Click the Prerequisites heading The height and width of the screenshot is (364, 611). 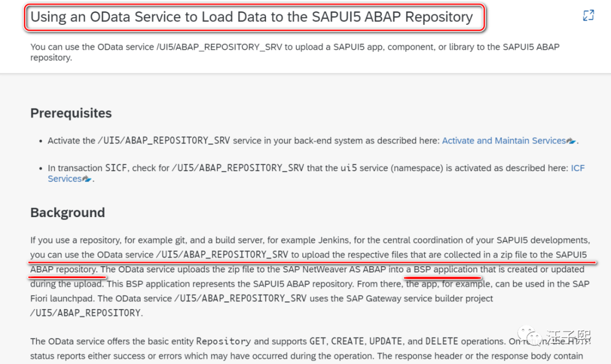pos(71,113)
